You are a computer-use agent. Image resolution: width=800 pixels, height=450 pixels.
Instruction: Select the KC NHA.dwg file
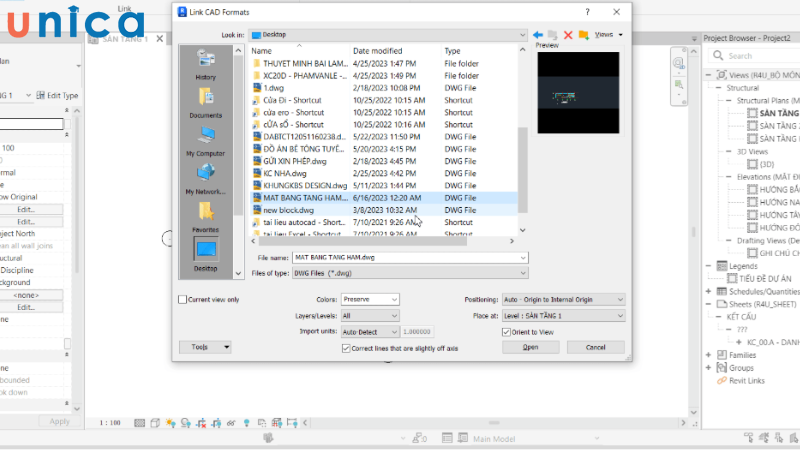point(285,173)
